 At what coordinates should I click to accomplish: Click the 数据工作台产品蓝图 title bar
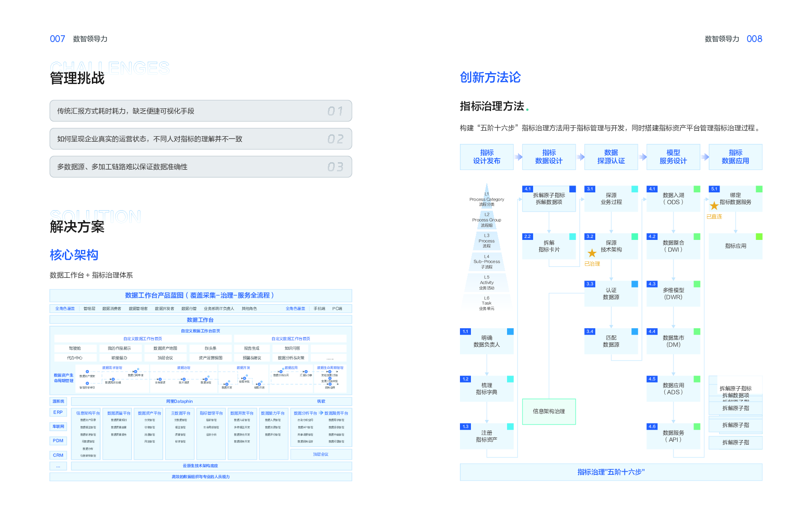click(201, 295)
